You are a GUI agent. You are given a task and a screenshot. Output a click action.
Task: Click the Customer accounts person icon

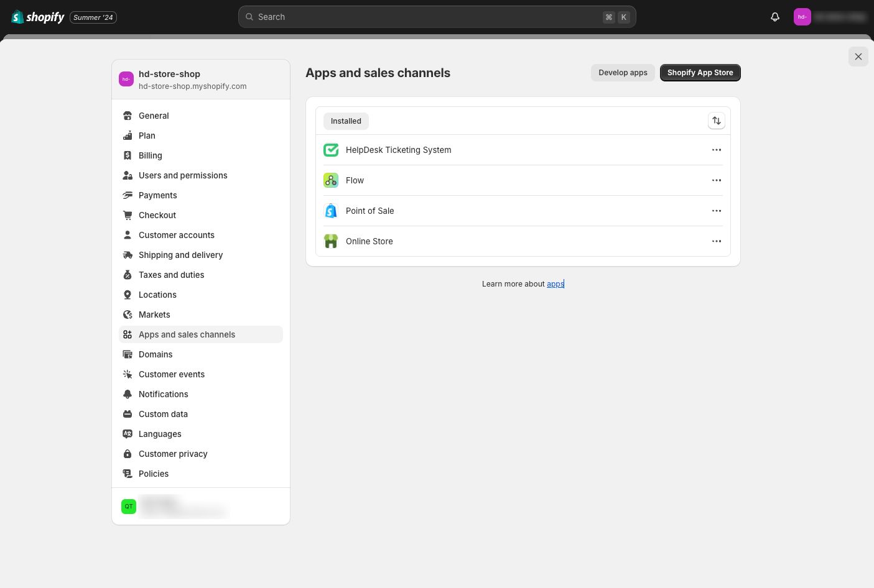coord(128,235)
